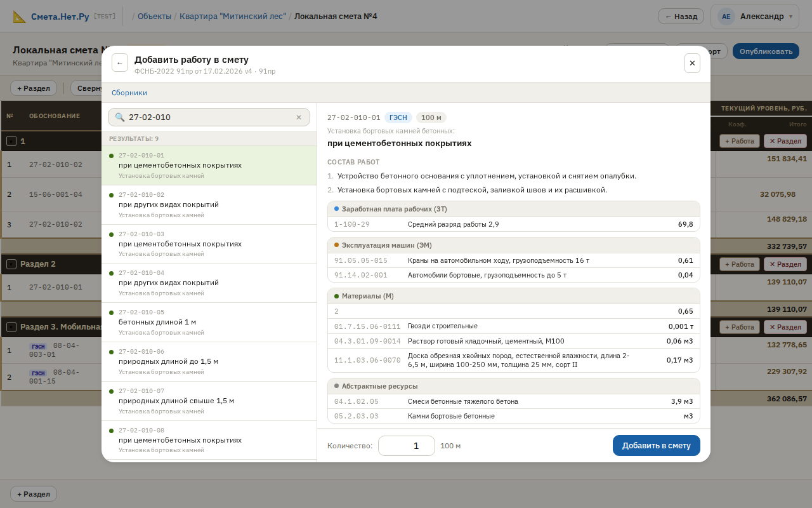812x508 pixels.
Task: Click the Количество quantity input field
Action: coord(406,445)
